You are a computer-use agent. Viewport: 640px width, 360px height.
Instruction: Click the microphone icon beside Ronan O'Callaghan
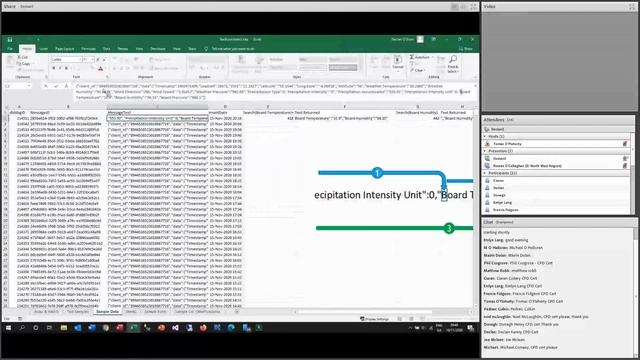coord(624,166)
